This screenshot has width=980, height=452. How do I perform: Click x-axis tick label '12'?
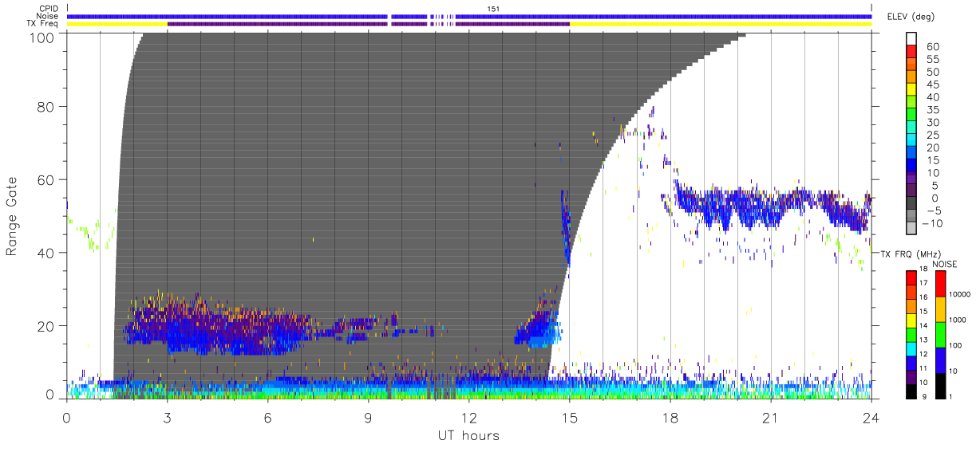[x=468, y=418]
